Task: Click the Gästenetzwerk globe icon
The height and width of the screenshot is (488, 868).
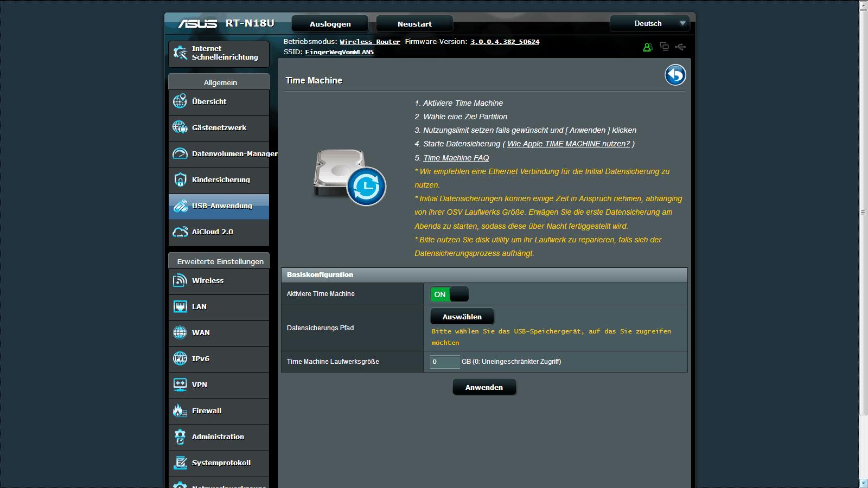Action: (x=180, y=127)
